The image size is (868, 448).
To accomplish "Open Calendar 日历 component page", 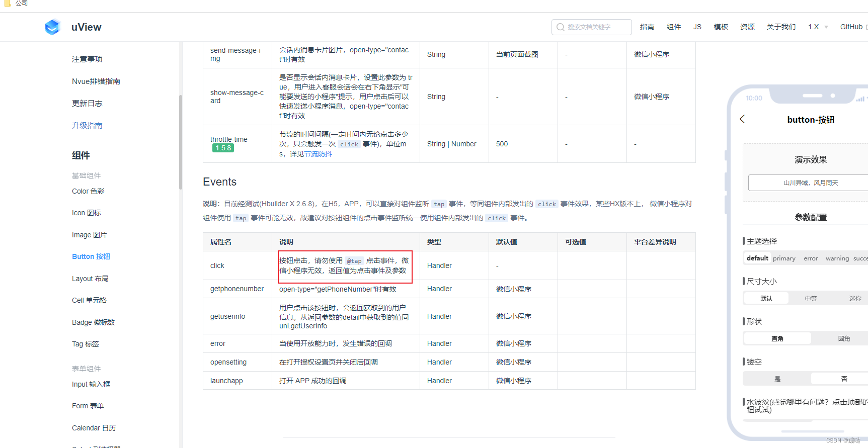I will [94, 428].
